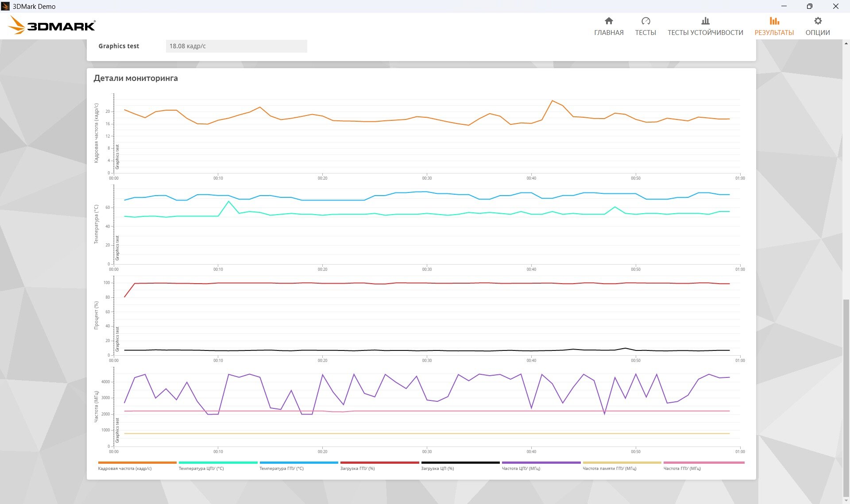The image size is (850, 504).
Task: Toggle the Температура ГПУ blue legend swatch
Action: point(299,462)
